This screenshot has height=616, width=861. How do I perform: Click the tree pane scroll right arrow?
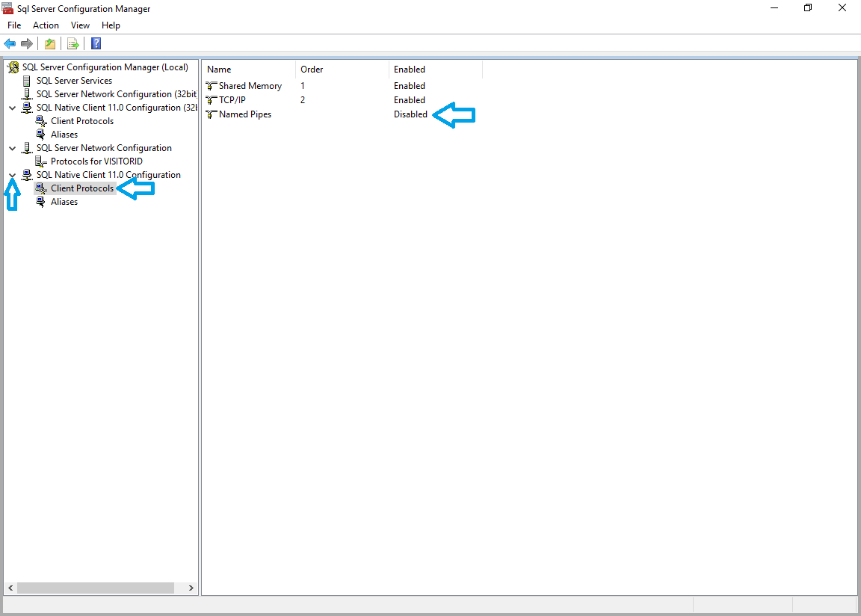point(191,588)
